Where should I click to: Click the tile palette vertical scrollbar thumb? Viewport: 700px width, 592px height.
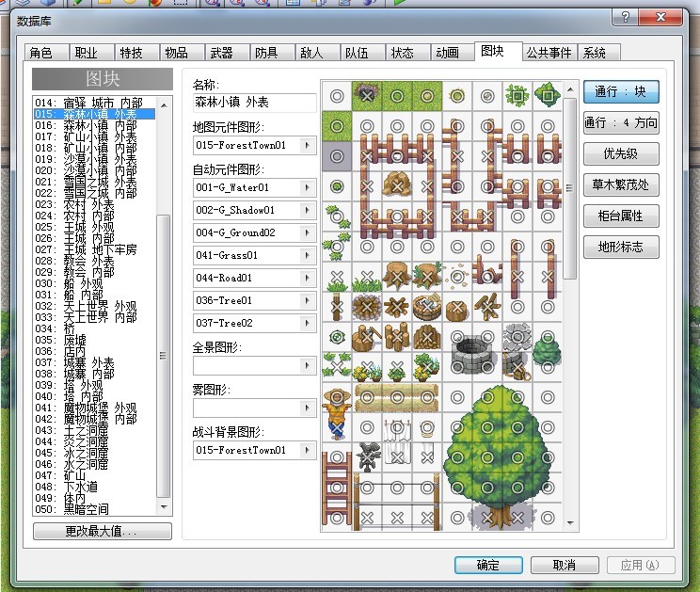569,188
